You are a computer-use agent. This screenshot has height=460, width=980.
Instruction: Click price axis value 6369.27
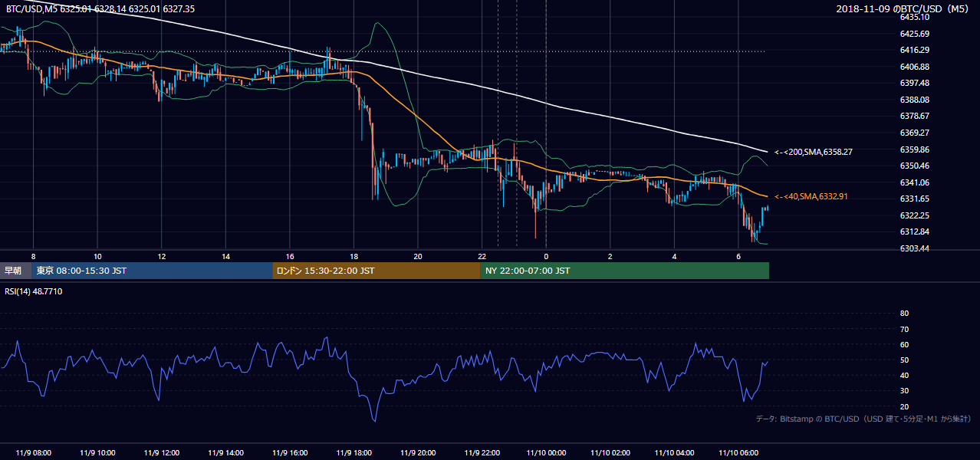[x=915, y=133]
